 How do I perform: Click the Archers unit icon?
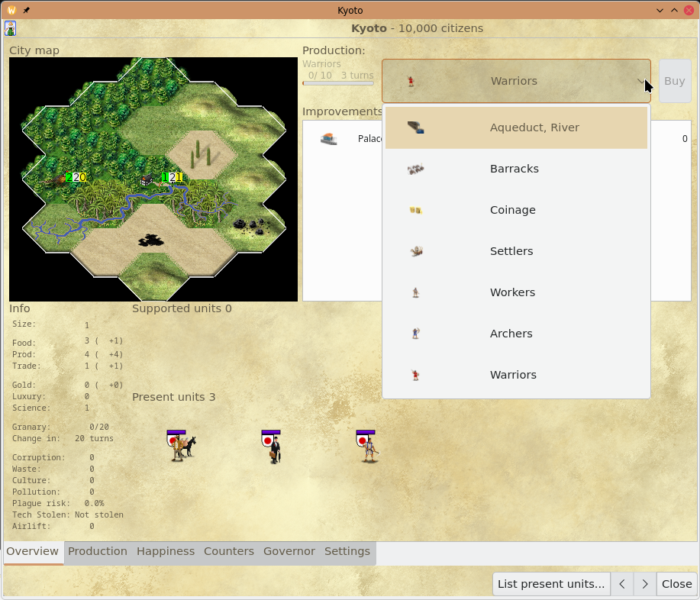coord(415,334)
